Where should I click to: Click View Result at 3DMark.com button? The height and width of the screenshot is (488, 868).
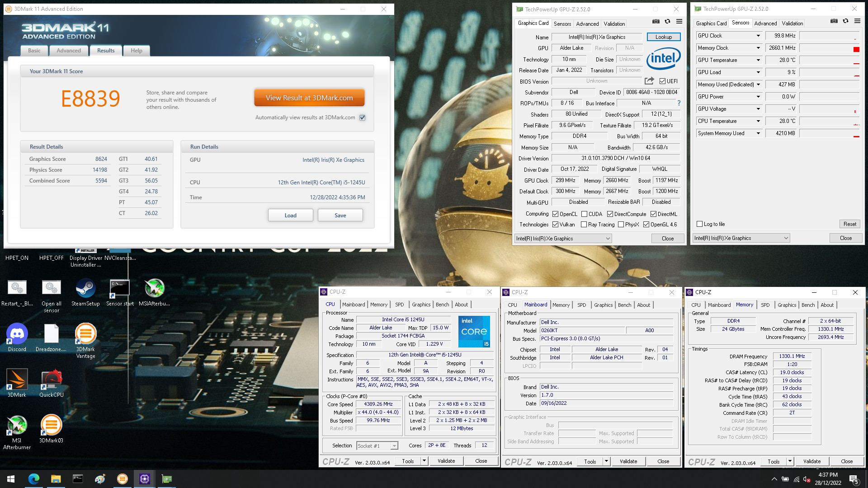309,98
